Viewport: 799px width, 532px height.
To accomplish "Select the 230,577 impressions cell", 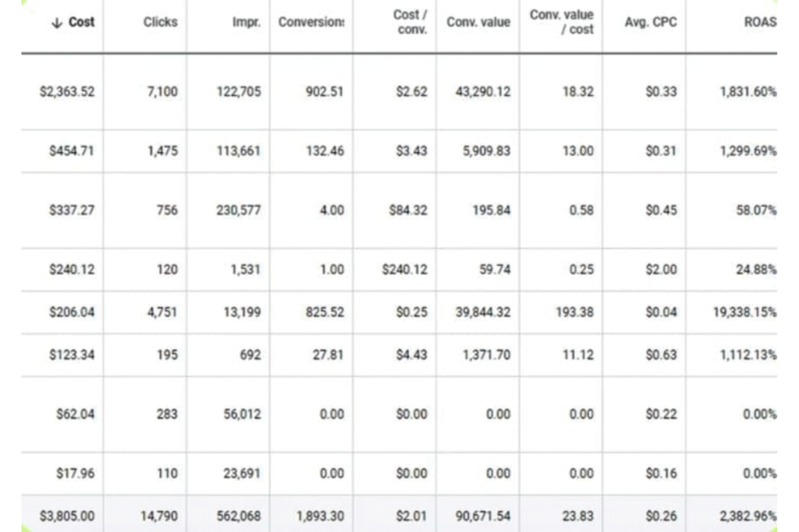I will [239, 211].
